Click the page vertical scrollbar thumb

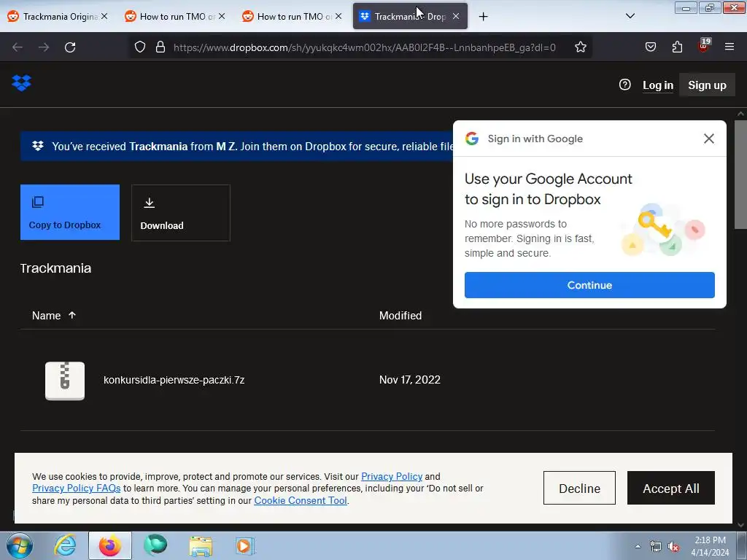[x=740, y=174]
